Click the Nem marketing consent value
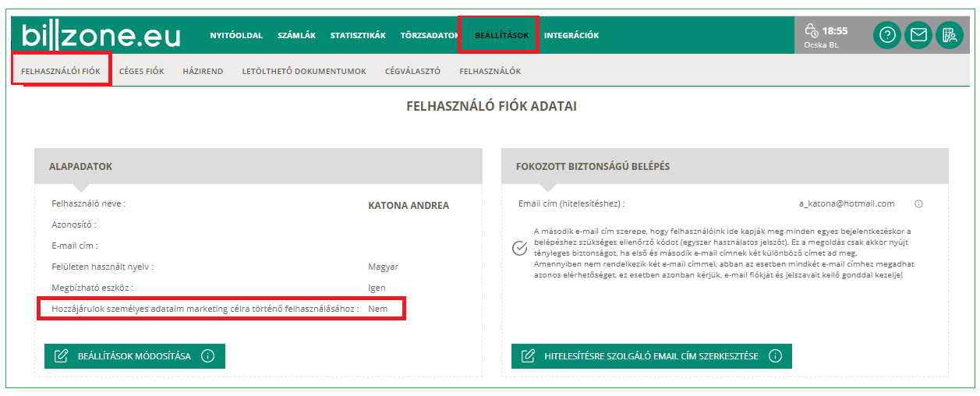980x396 pixels. pyautogui.click(x=377, y=309)
